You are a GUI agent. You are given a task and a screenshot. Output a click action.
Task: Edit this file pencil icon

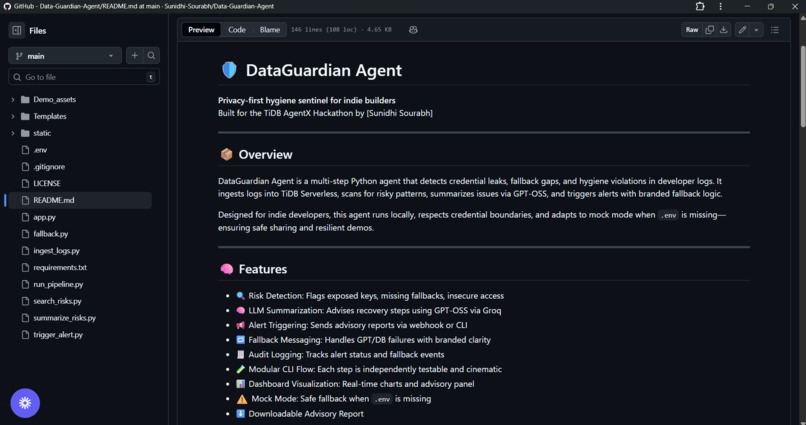(x=742, y=30)
